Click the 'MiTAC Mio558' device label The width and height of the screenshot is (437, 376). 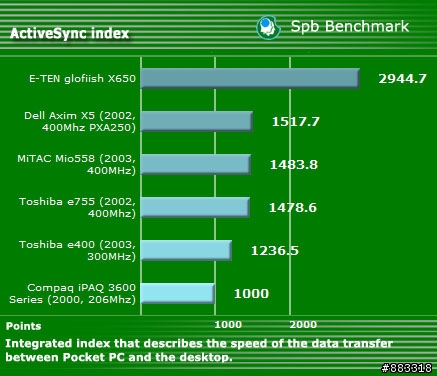(77, 164)
